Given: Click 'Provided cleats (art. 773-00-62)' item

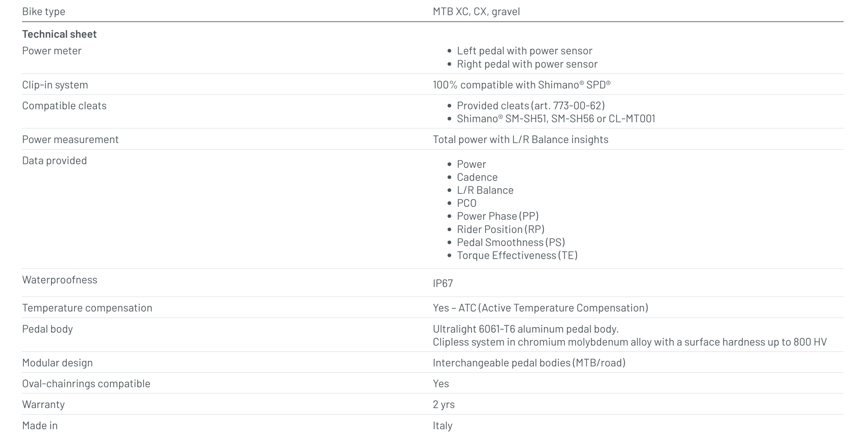Looking at the screenshot, I should point(531,106).
